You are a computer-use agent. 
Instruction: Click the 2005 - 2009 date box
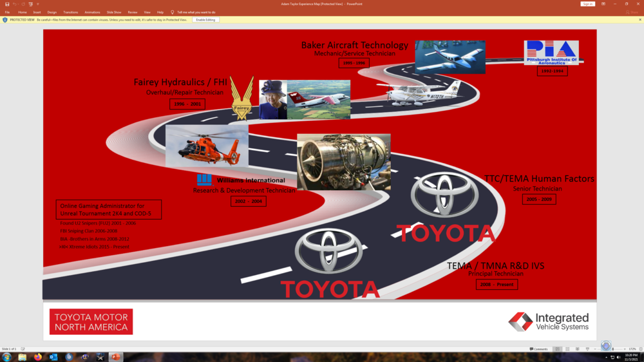[x=539, y=199]
